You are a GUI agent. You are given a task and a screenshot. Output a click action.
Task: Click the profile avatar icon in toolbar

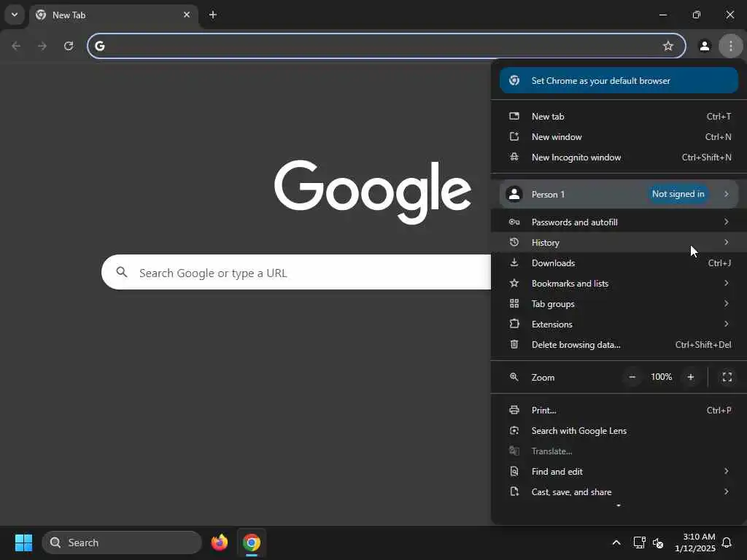[x=704, y=46]
